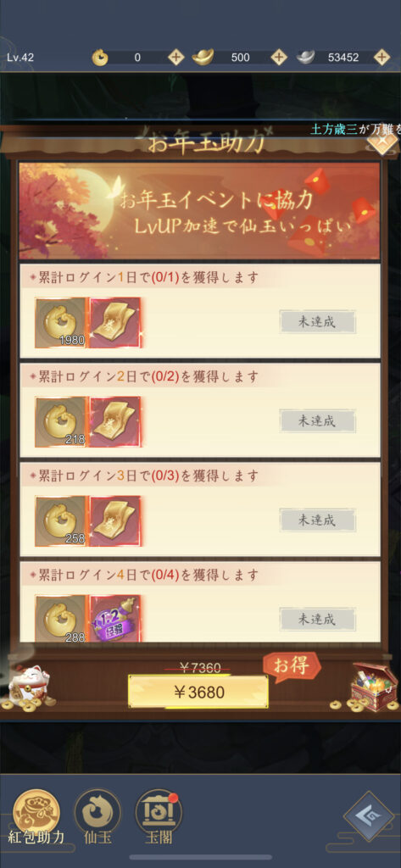Add more gold jade currency with plus
Image resolution: width=401 pixels, height=868 pixels.
(175, 58)
